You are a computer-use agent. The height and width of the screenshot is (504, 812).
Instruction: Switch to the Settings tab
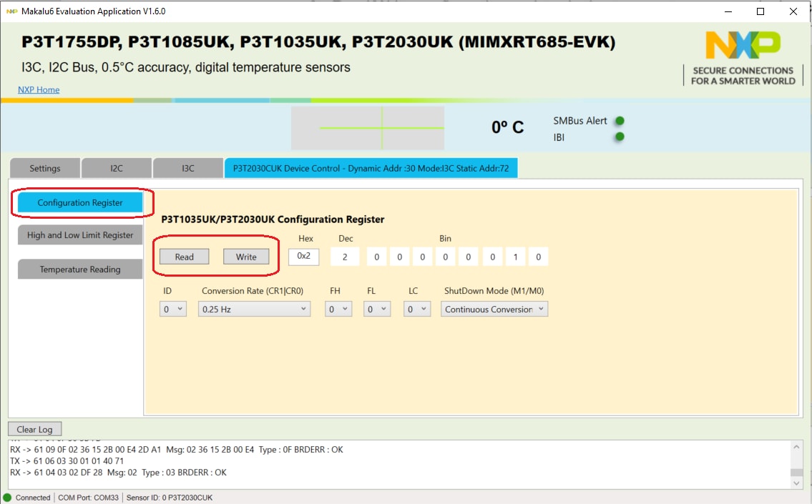[45, 169]
